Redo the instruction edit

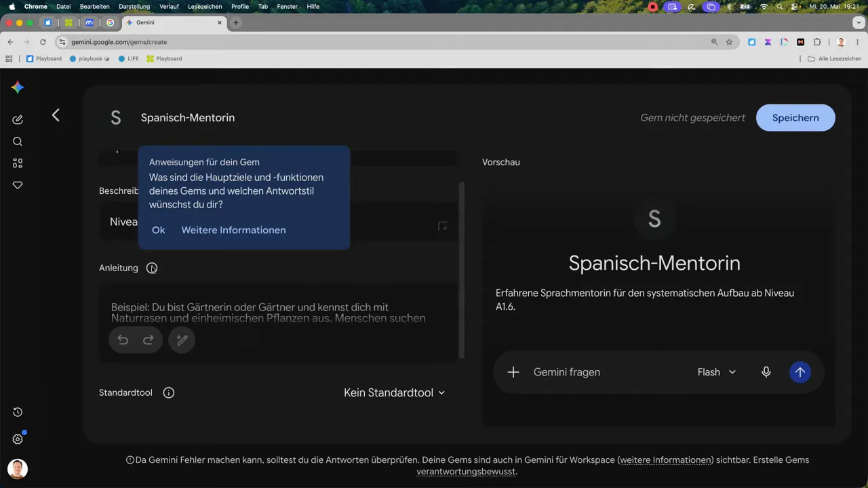[x=148, y=340]
